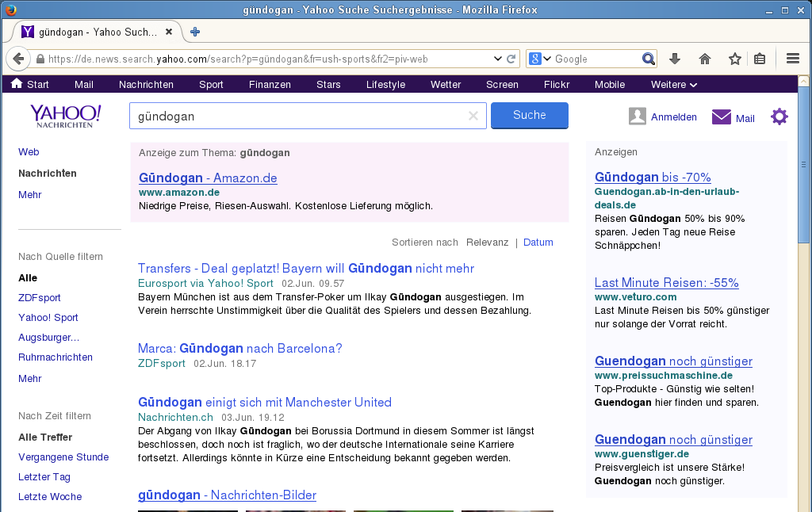Filter results to Letzter Tag

point(44,477)
